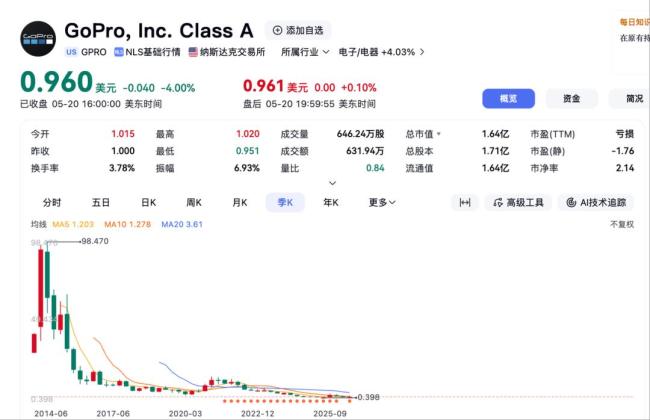Click the GoPro company logo
Screen dimensions: 650x420
coord(38,39)
